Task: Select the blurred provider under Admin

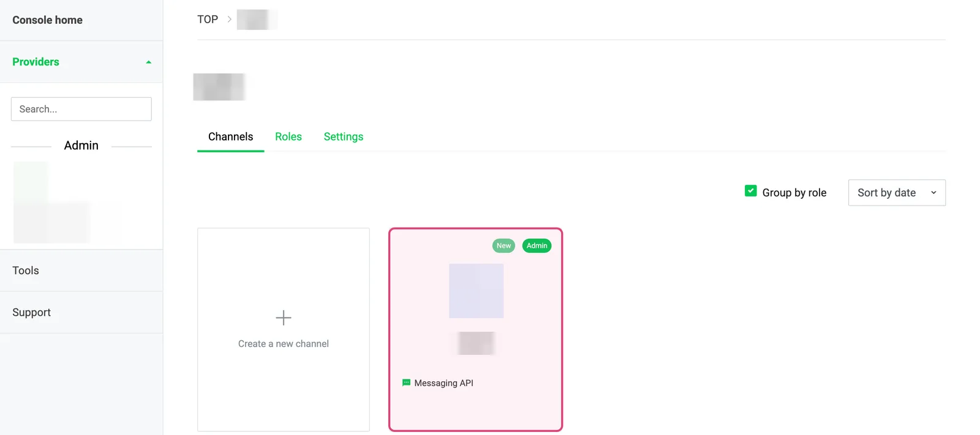Action: pos(52,203)
